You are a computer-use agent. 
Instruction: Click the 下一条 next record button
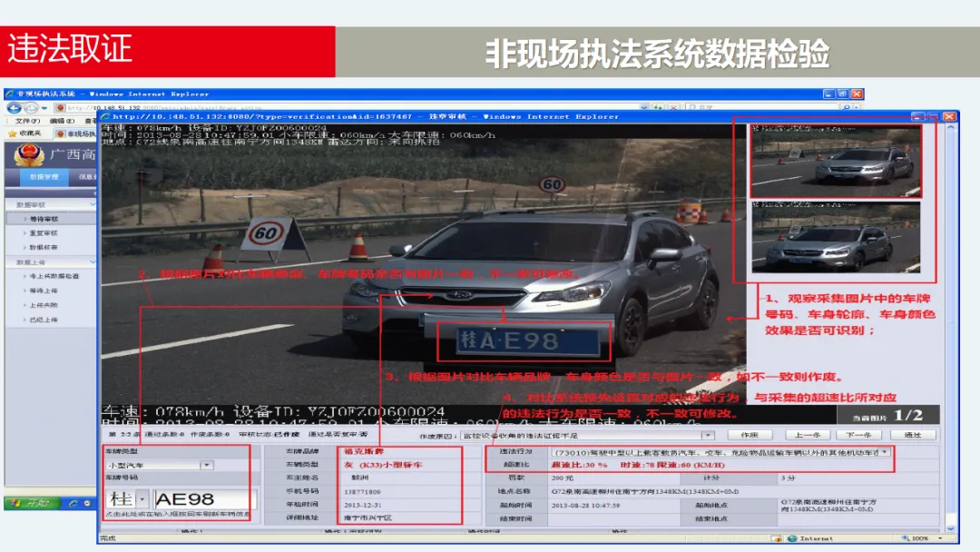858,435
